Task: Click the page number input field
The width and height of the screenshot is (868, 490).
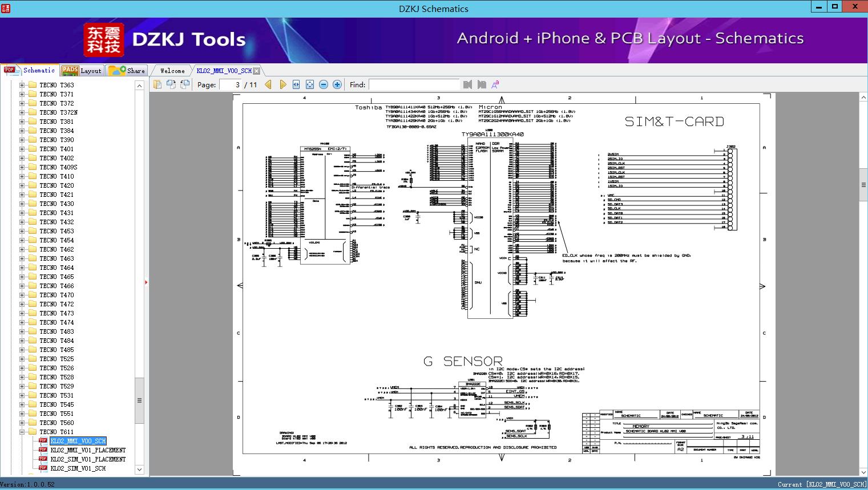Action: click(x=230, y=84)
